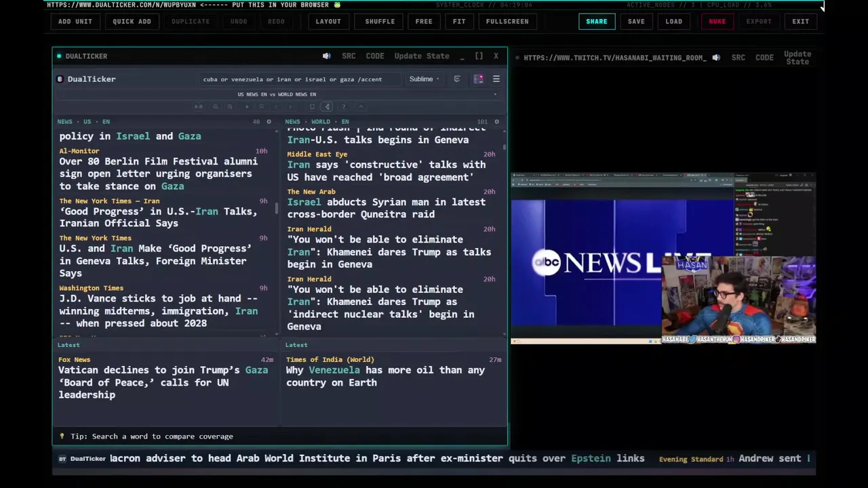The width and height of the screenshot is (868, 488).
Task: Click the Twitch stream video thumbnail
Action: coord(663,259)
